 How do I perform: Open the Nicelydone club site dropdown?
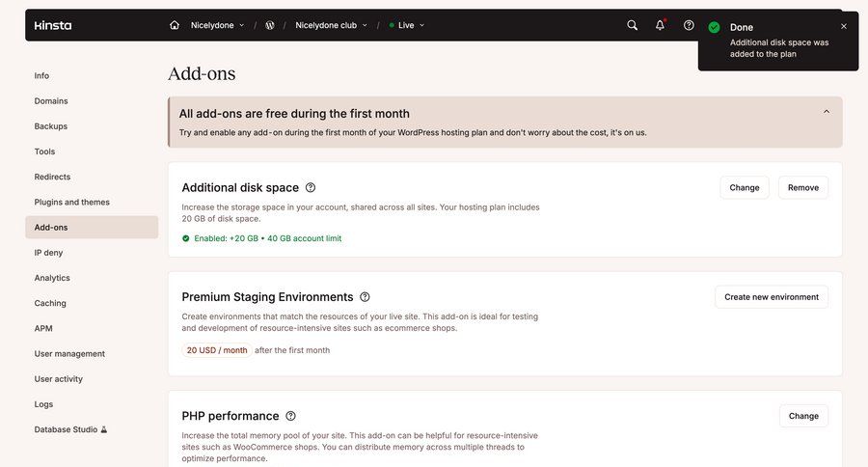click(331, 25)
